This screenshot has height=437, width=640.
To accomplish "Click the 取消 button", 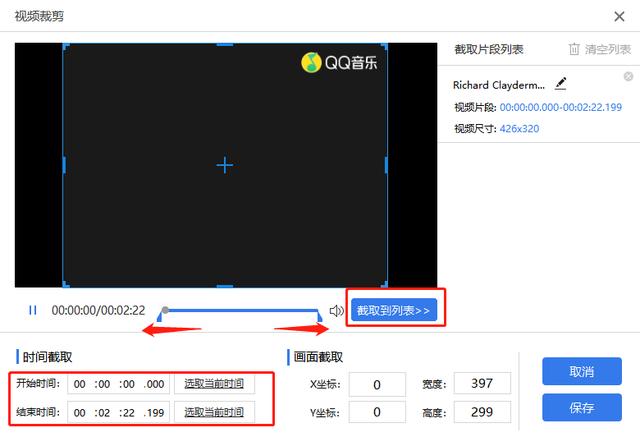I will pyautogui.click(x=582, y=371).
